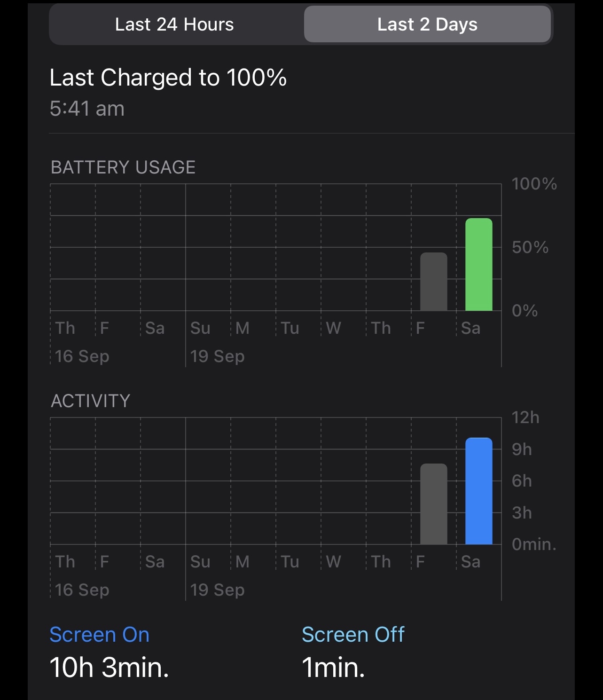The image size is (603, 700).
Task: Tap the green Saturday battery usage bar
Action: click(x=478, y=264)
